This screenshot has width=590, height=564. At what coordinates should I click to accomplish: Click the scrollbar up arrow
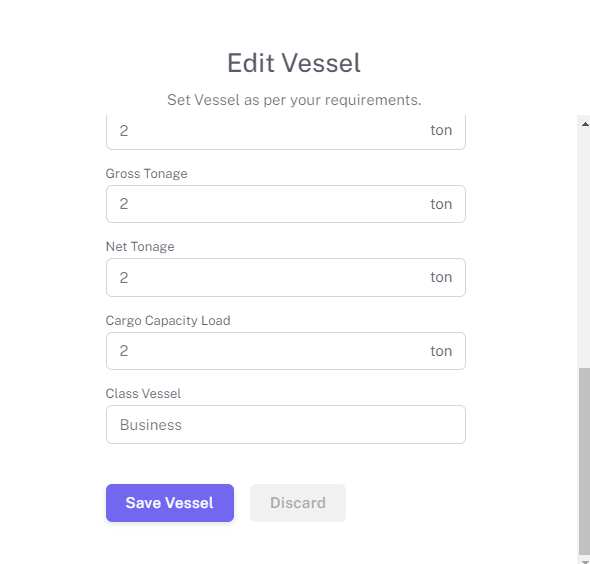click(585, 124)
